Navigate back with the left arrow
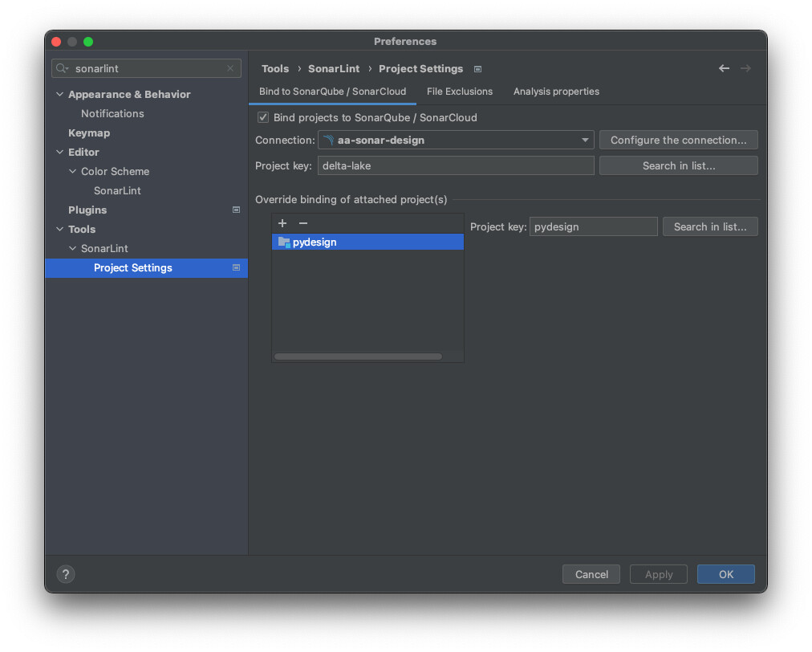The height and width of the screenshot is (652, 812). [x=724, y=69]
